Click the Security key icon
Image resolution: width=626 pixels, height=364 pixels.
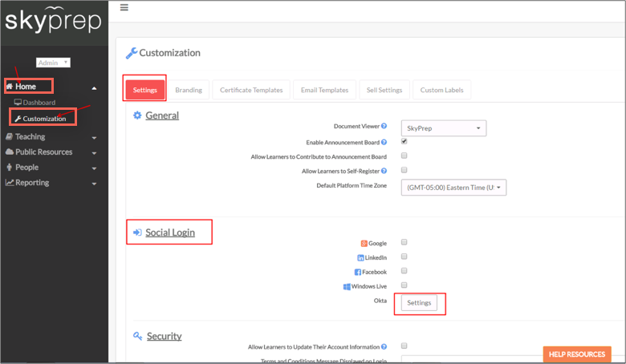click(x=138, y=336)
